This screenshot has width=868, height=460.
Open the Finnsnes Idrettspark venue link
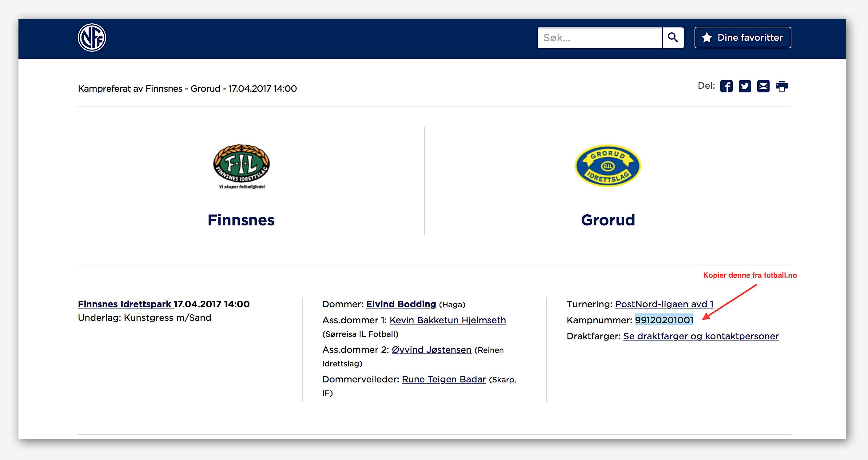[125, 304]
